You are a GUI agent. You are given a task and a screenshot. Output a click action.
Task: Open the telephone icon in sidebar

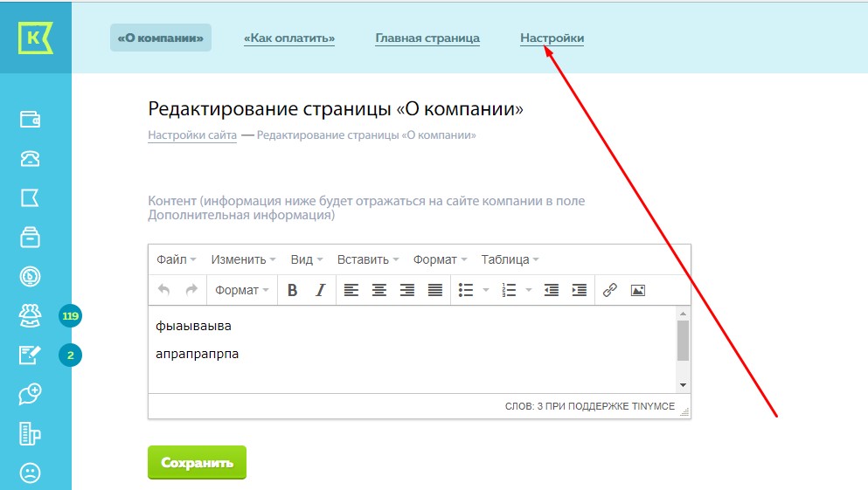[x=30, y=159]
